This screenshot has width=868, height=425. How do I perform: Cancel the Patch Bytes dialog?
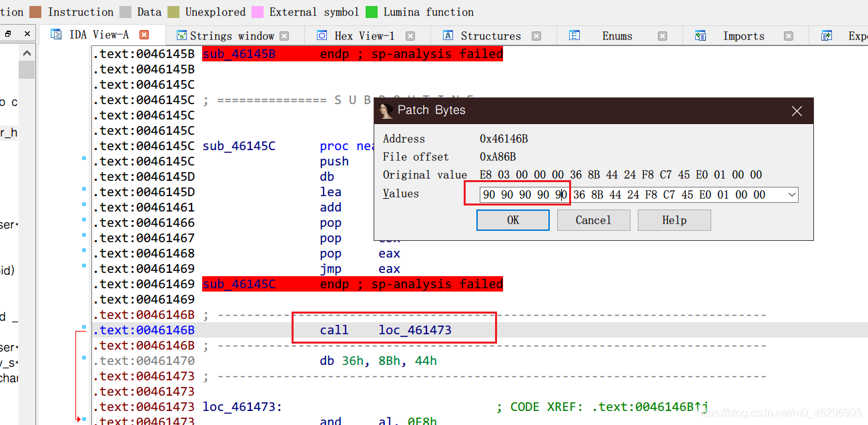pyautogui.click(x=593, y=220)
